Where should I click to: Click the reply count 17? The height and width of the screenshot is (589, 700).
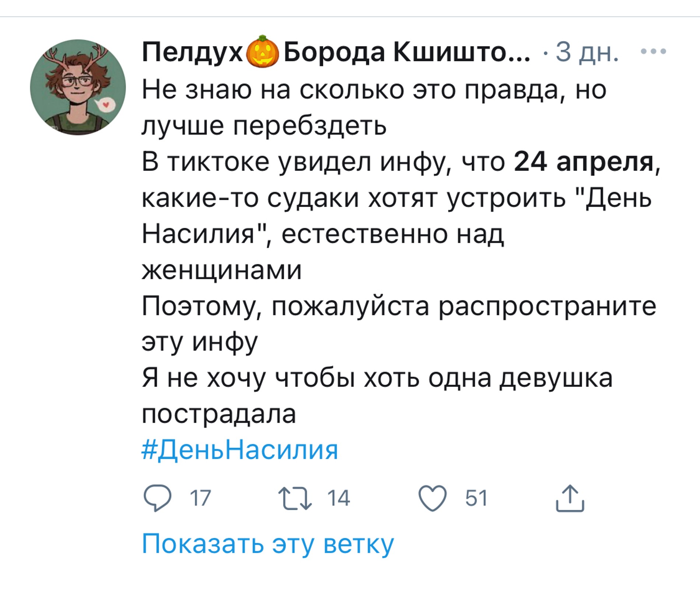click(x=200, y=498)
